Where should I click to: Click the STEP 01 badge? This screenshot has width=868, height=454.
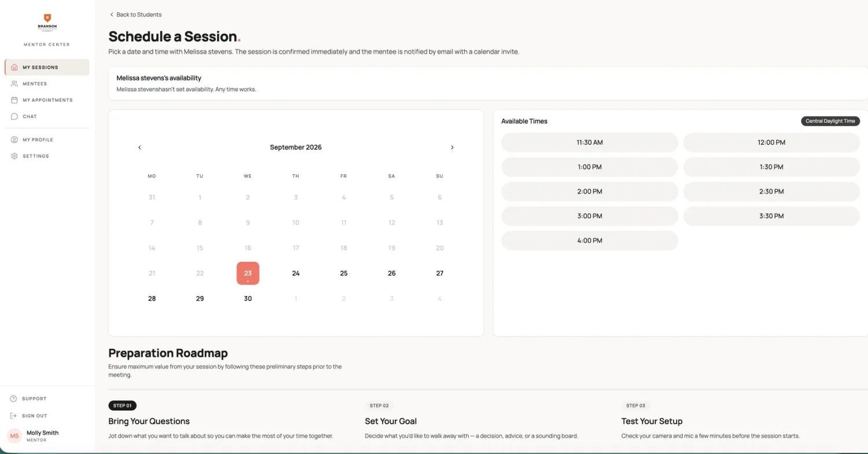pos(122,405)
